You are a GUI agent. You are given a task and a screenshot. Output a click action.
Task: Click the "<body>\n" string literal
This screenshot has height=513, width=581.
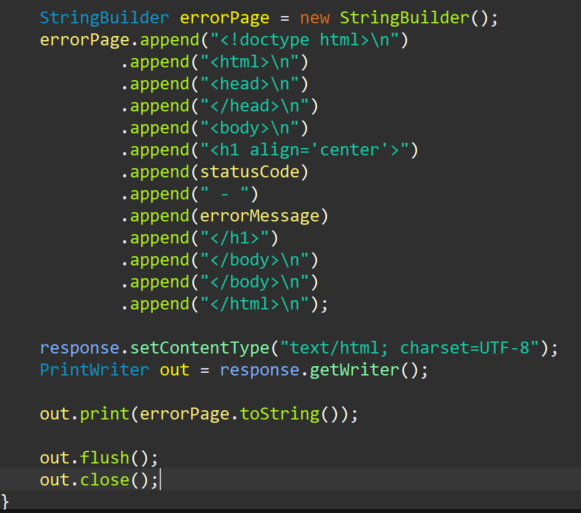(x=249, y=128)
